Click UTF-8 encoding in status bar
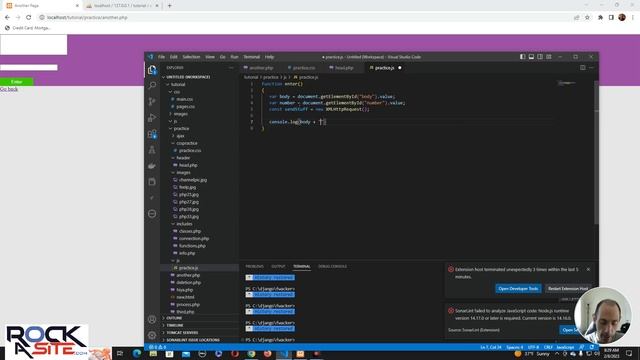640x360 pixels. [x=533, y=347]
